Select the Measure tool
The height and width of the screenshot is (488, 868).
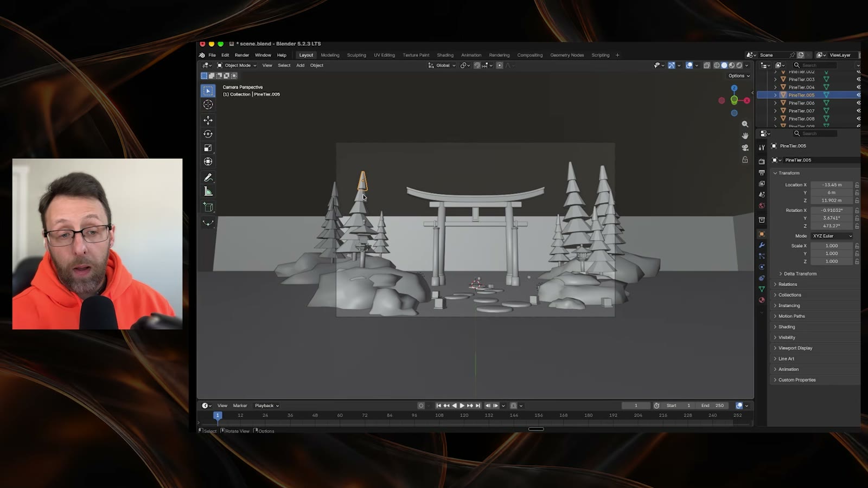coord(208,191)
